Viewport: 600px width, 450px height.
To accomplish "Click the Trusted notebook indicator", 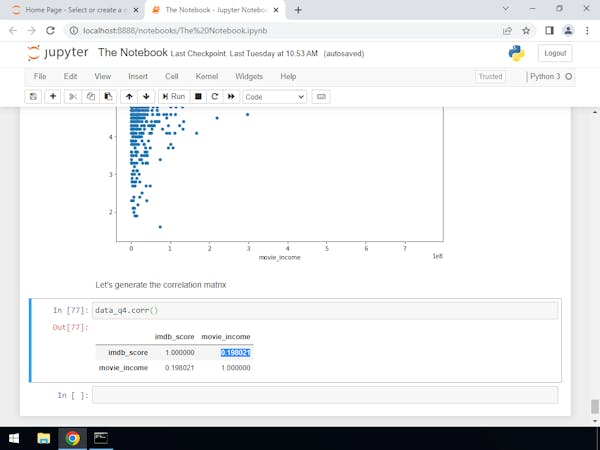I will click(x=490, y=77).
